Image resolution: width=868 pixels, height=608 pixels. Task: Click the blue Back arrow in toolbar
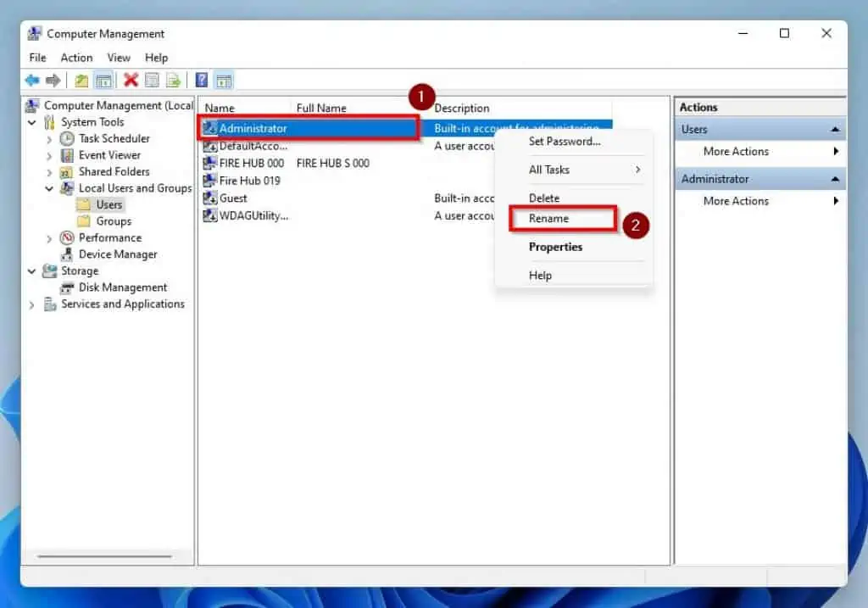tap(32, 81)
